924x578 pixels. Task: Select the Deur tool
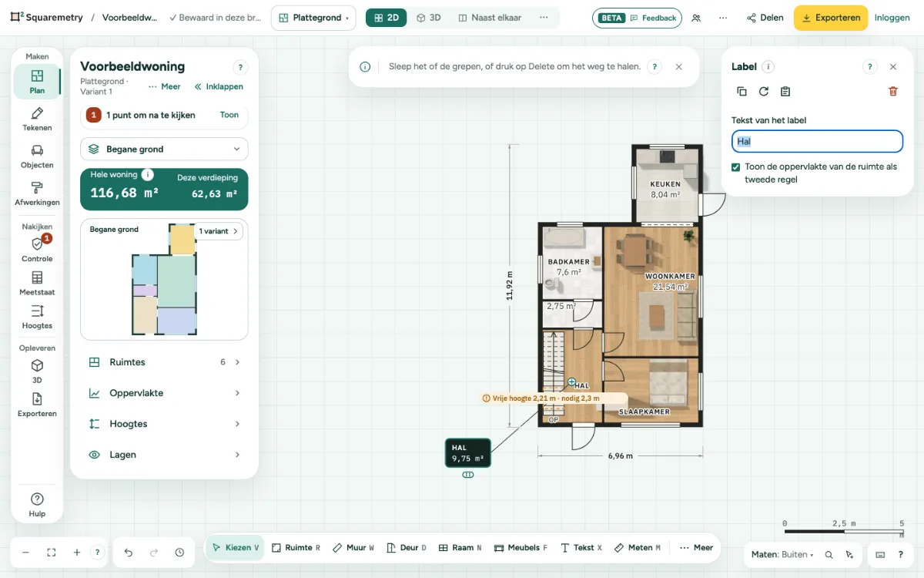(x=406, y=548)
